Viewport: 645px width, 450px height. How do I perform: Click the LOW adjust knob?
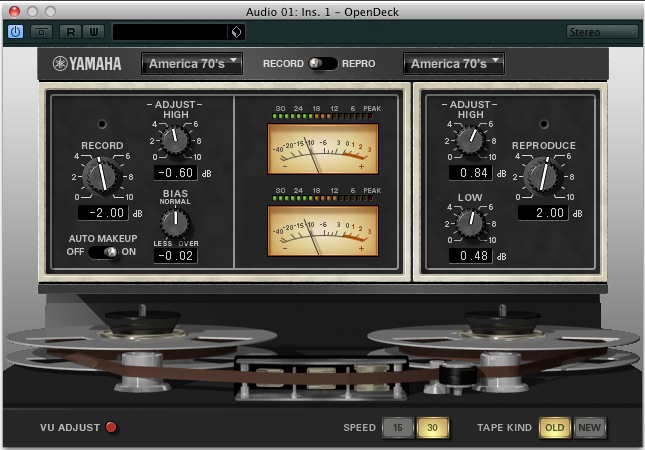[x=471, y=223]
